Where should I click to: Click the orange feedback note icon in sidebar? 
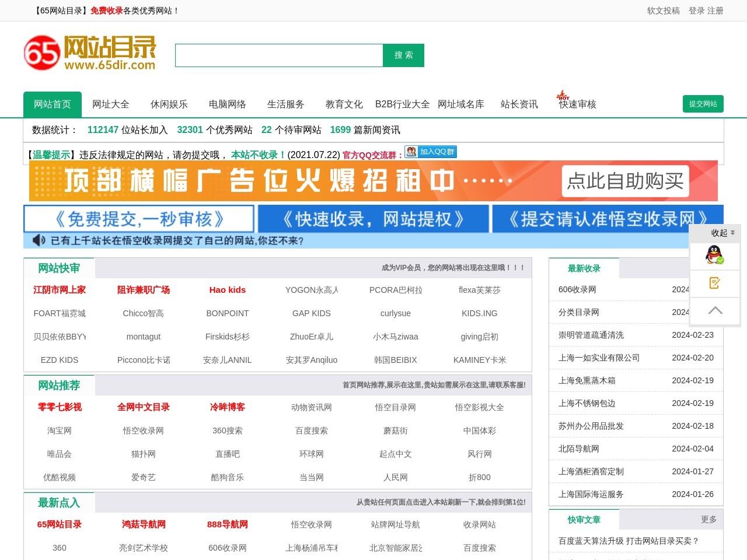click(x=714, y=283)
